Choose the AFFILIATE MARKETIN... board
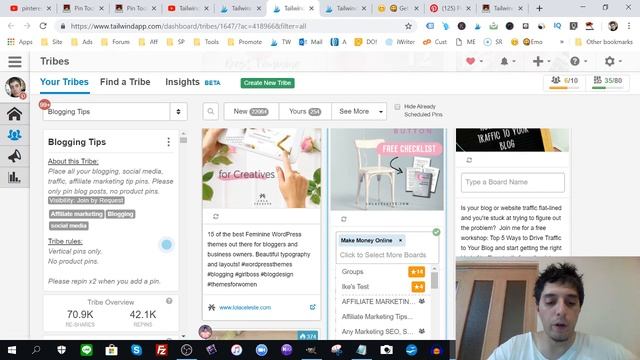The height and width of the screenshot is (360, 640). point(383,302)
